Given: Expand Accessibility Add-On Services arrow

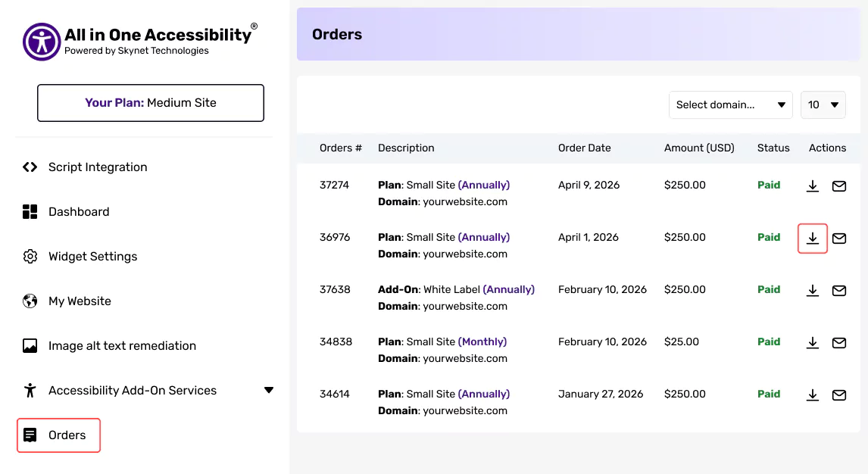Looking at the screenshot, I should pos(268,391).
